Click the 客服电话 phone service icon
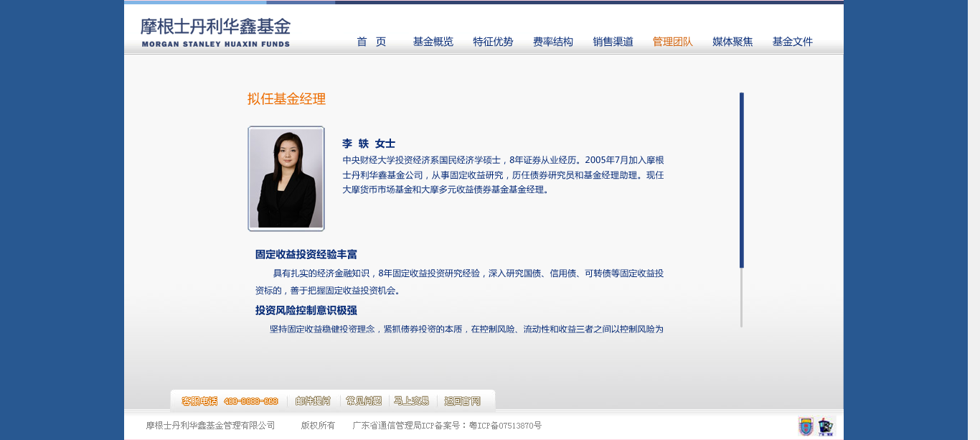This screenshot has width=980, height=440. coord(199,401)
